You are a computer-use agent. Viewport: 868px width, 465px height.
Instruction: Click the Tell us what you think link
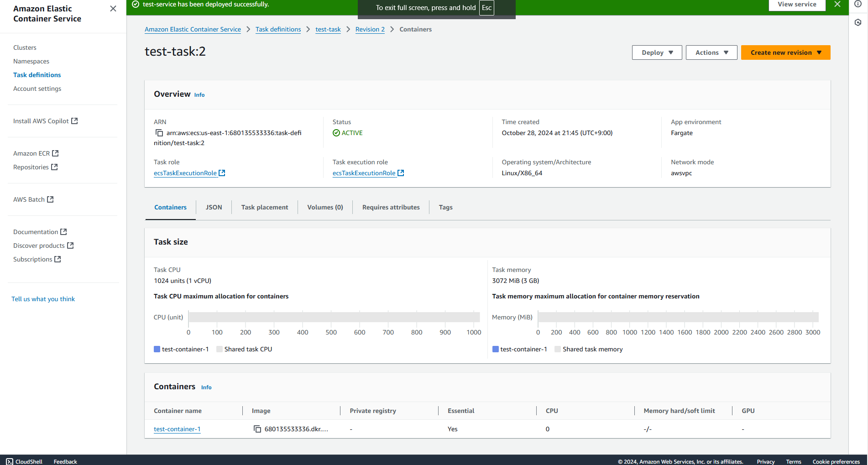point(43,299)
